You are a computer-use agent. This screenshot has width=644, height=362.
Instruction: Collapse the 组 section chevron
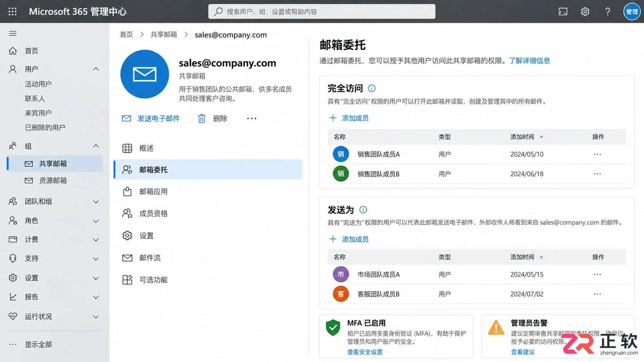tap(96, 146)
